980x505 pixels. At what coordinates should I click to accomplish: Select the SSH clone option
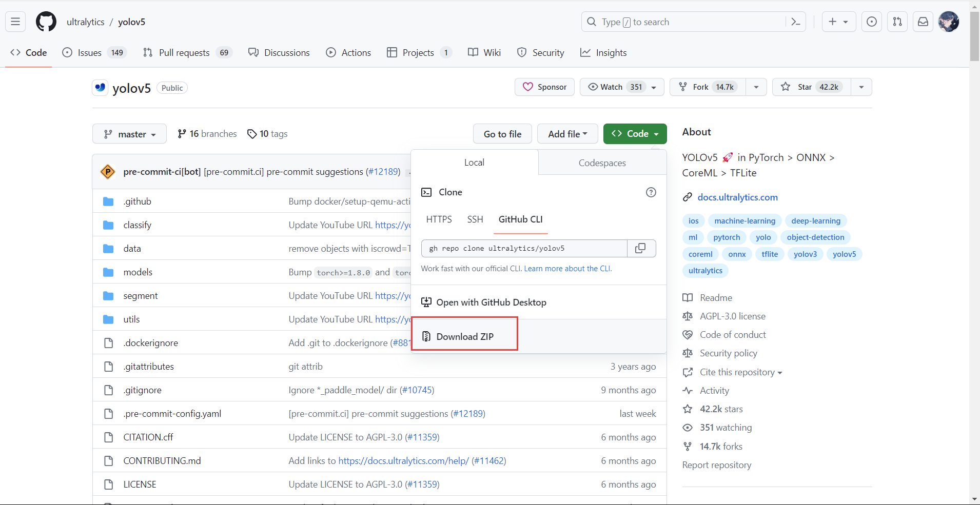[475, 219]
